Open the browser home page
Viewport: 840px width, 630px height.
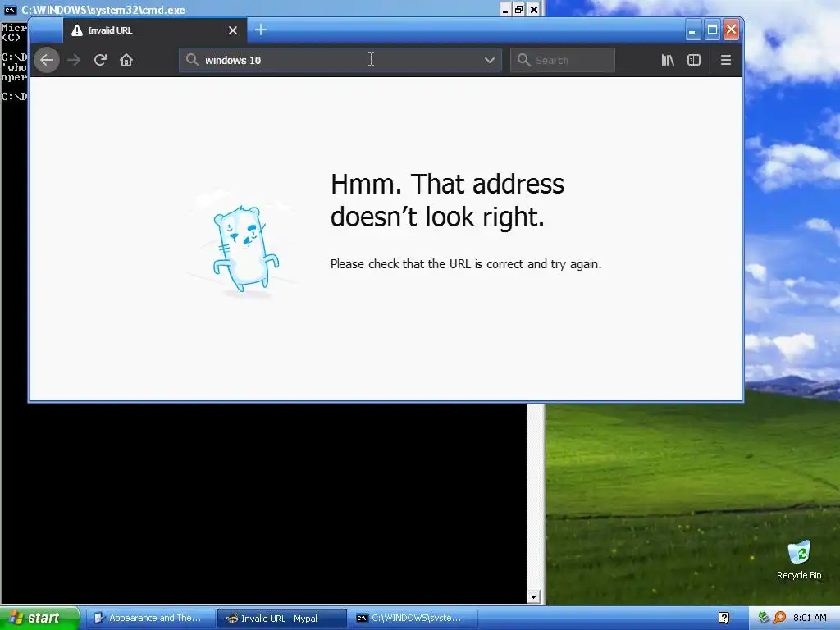coord(126,60)
